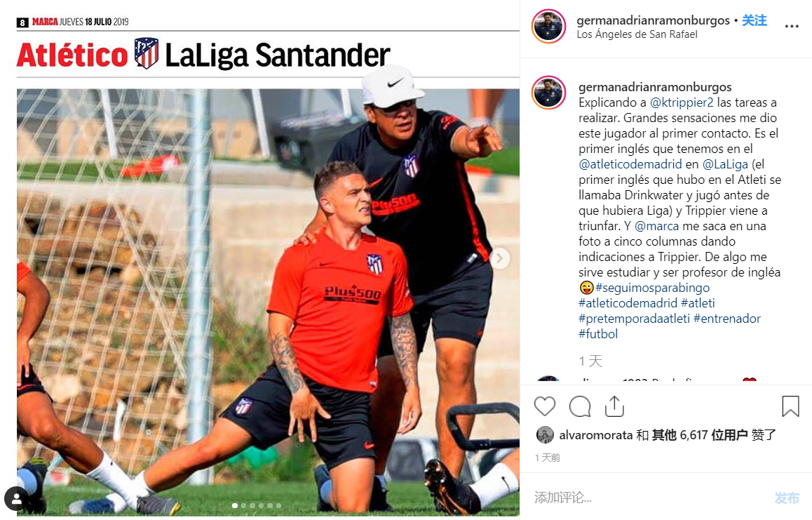Open header profile avatar of germanadrianramonburgos
This screenshot has width=812, height=520.
click(x=548, y=27)
